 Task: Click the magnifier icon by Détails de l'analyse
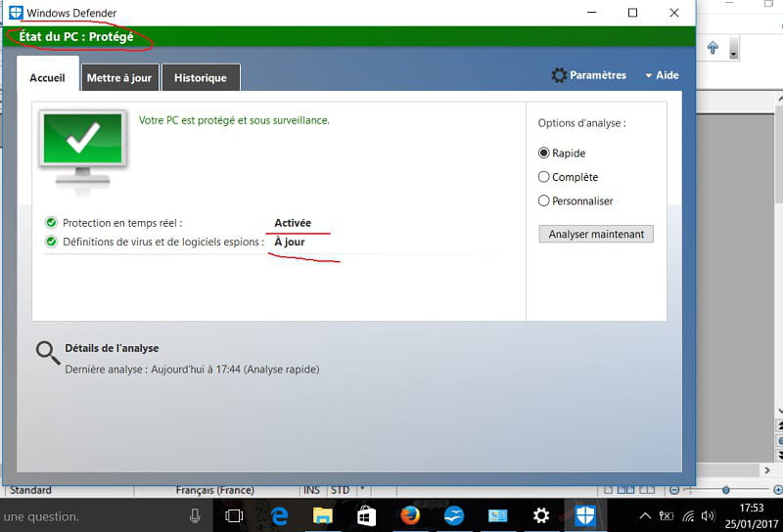[48, 353]
